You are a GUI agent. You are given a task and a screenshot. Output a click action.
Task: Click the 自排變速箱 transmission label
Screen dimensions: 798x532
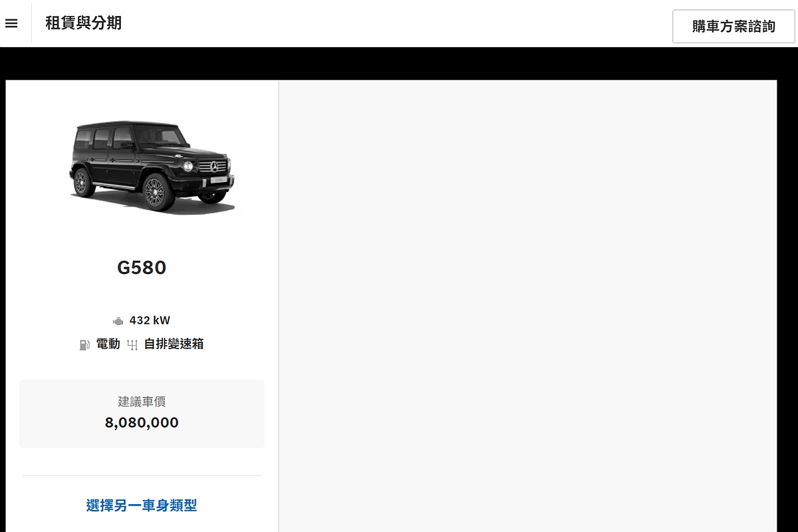point(174,344)
